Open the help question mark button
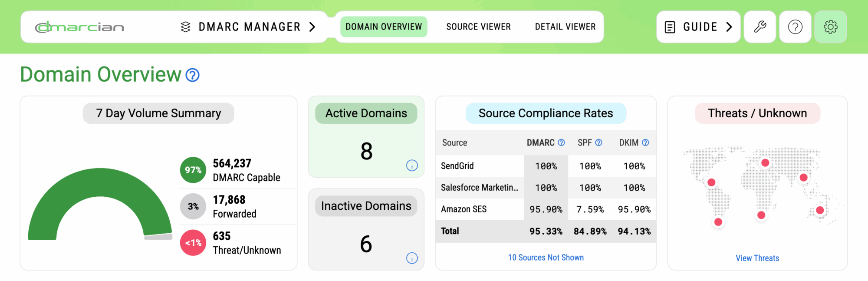 point(795,27)
